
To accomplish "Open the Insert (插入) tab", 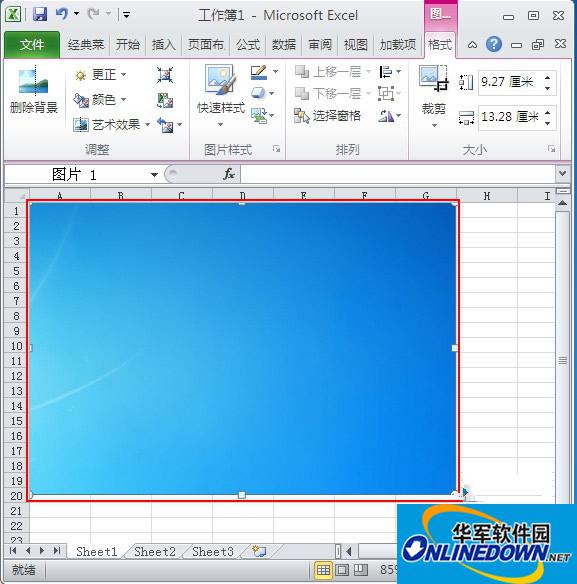I will 163,45.
